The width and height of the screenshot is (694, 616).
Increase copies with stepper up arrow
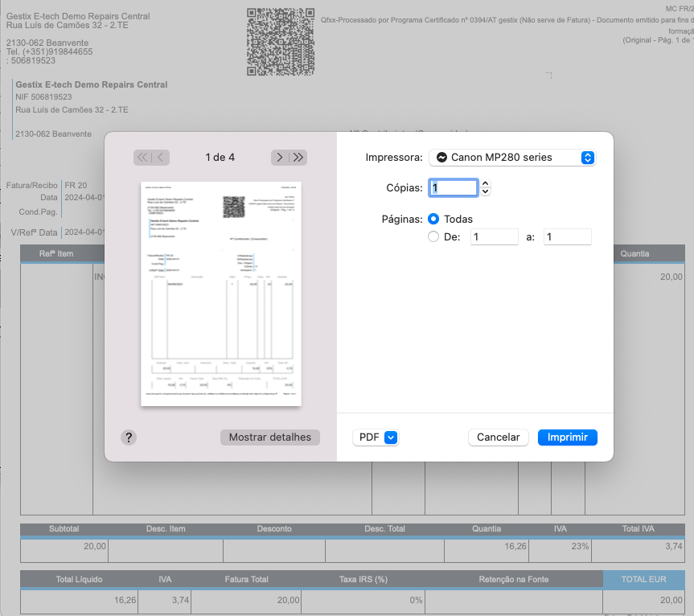coord(486,183)
